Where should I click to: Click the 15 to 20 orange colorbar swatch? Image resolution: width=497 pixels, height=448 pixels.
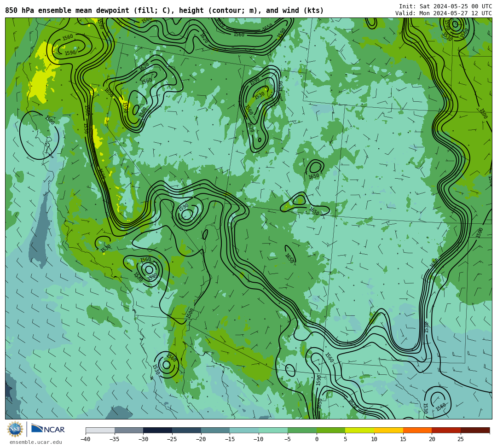click(417, 430)
